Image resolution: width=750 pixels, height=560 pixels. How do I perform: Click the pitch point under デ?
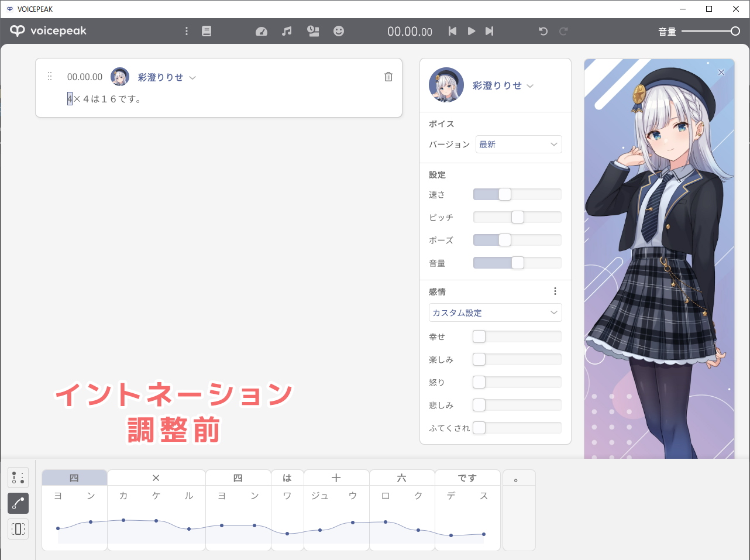pos(451,535)
